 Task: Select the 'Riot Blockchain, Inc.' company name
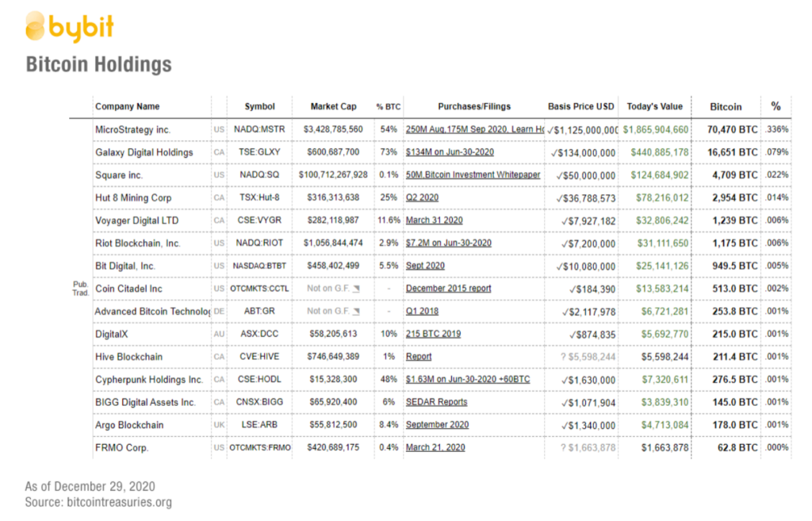click(x=138, y=243)
